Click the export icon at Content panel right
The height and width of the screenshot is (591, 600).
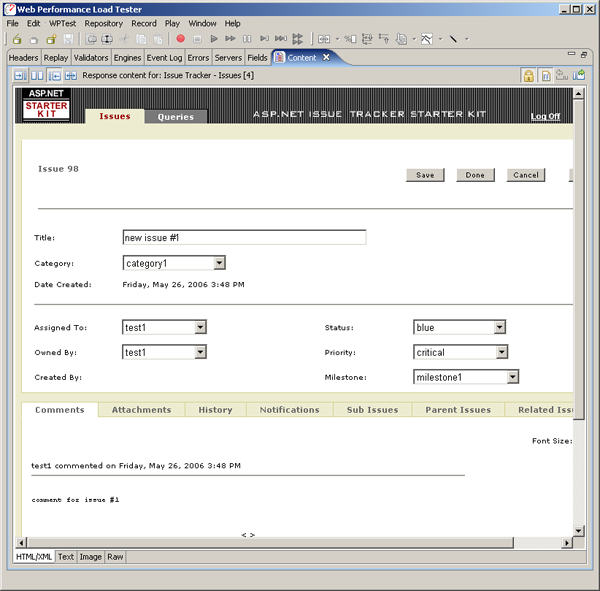click(579, 75)
